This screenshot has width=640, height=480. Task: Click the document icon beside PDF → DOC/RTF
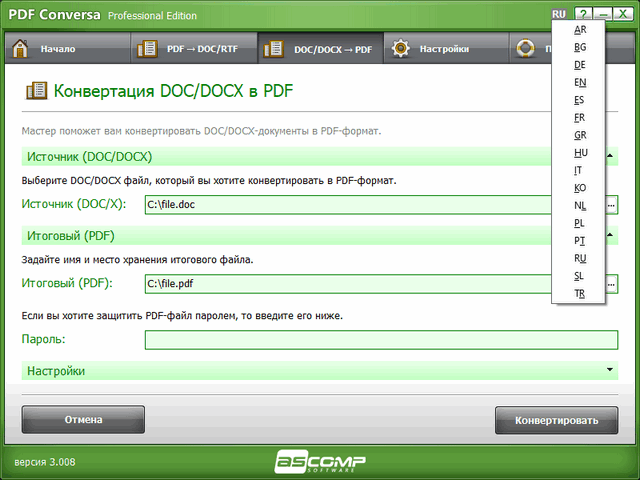[147, 49]
